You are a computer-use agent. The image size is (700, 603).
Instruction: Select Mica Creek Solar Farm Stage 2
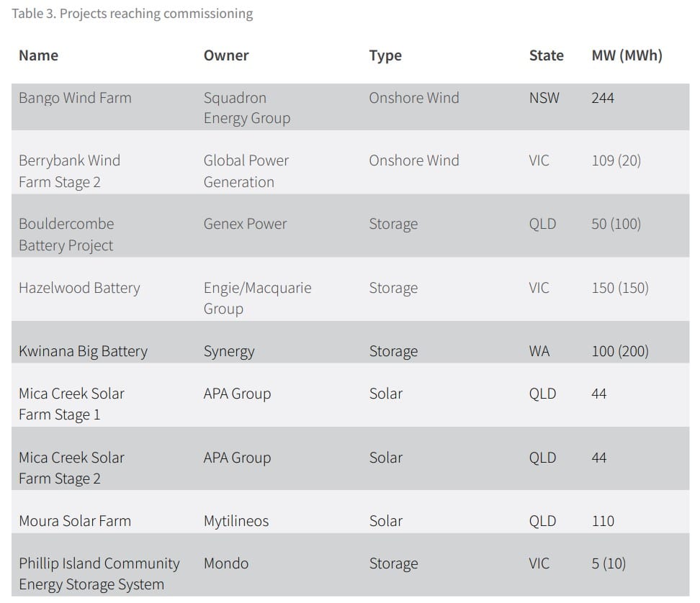coord(71,468)
